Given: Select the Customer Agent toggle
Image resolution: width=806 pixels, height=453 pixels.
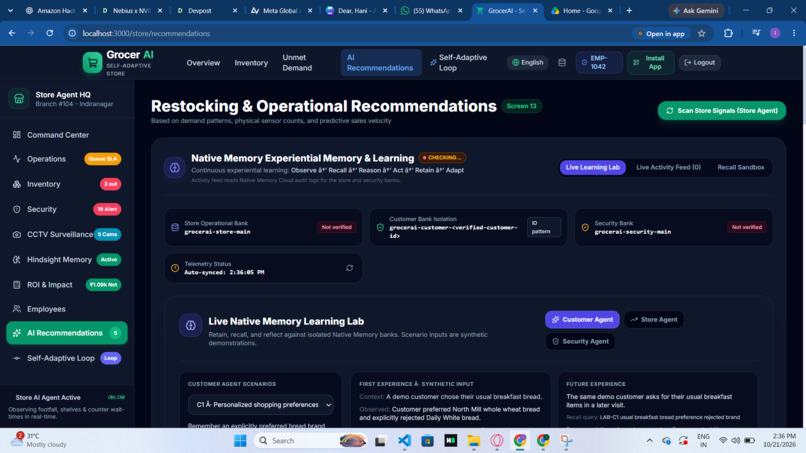Looking at the screenshot, I should point(582,320).
